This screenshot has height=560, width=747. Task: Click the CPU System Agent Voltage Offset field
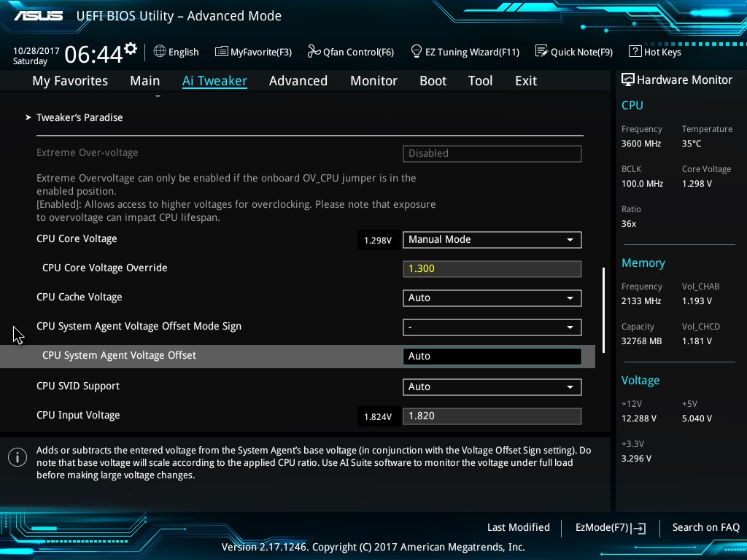(492, 356)
